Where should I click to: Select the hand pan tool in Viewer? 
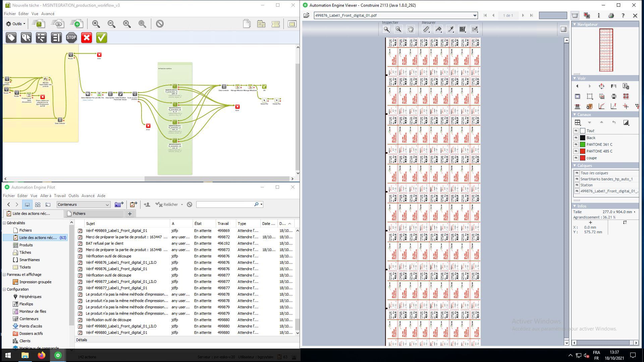411,29
